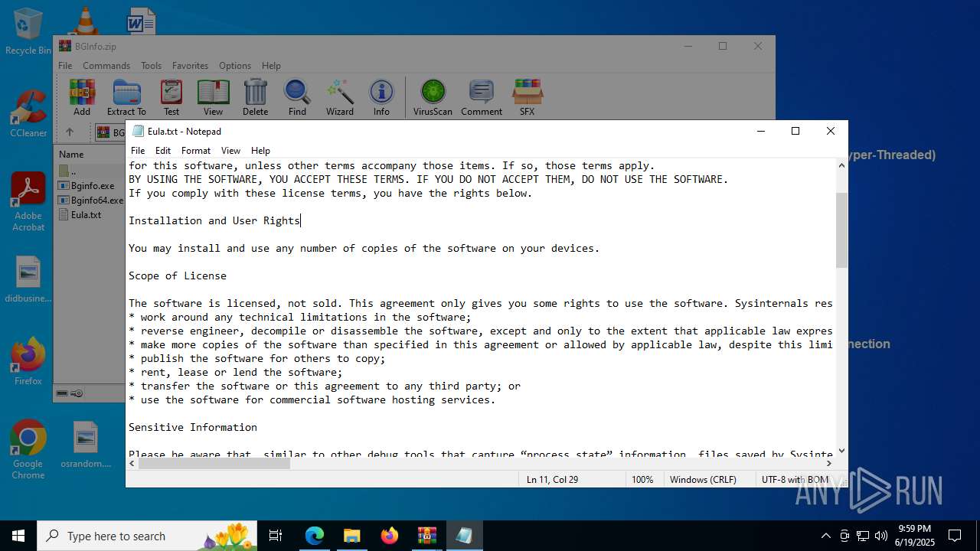Open the Wizard wand tool

340,97
